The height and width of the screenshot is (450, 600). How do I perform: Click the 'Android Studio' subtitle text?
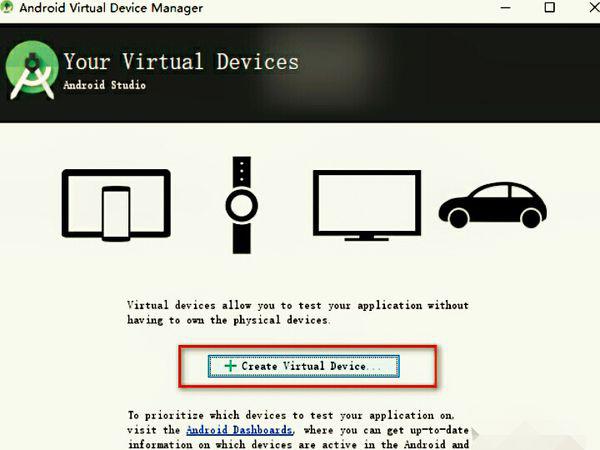point(104,85)
